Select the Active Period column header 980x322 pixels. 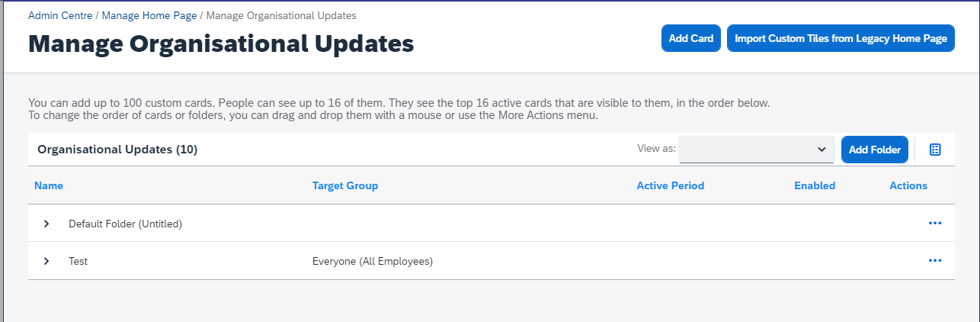(x=671, y=185)
